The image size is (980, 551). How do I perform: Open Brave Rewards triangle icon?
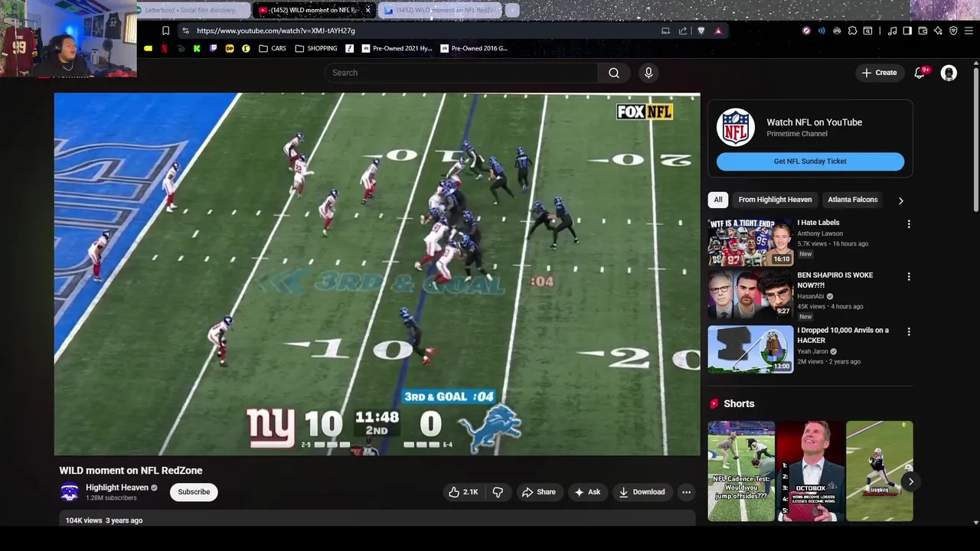718,31
